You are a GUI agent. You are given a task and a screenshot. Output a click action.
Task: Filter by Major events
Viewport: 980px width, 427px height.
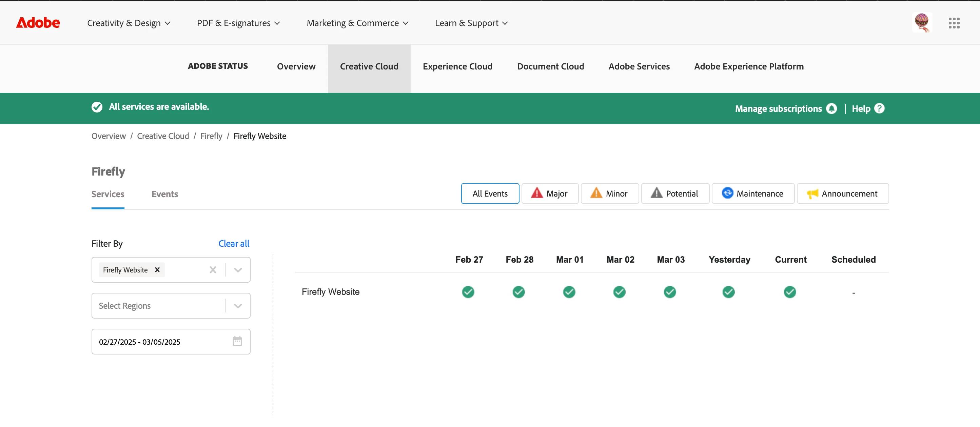(549, 194)
